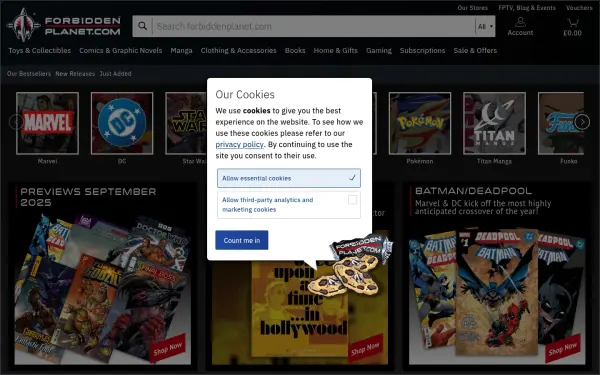Toggle Allow essential cookies option
The image size is (600, 375).
[289, 178]
